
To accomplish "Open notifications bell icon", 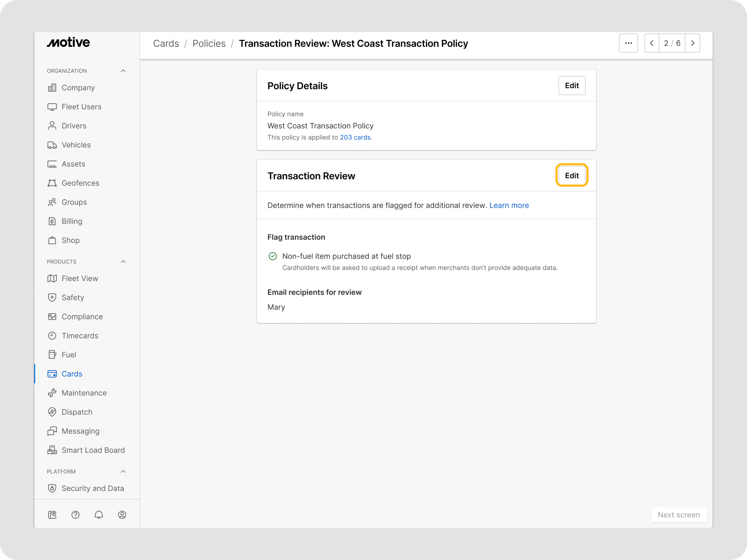I will 99,514.
